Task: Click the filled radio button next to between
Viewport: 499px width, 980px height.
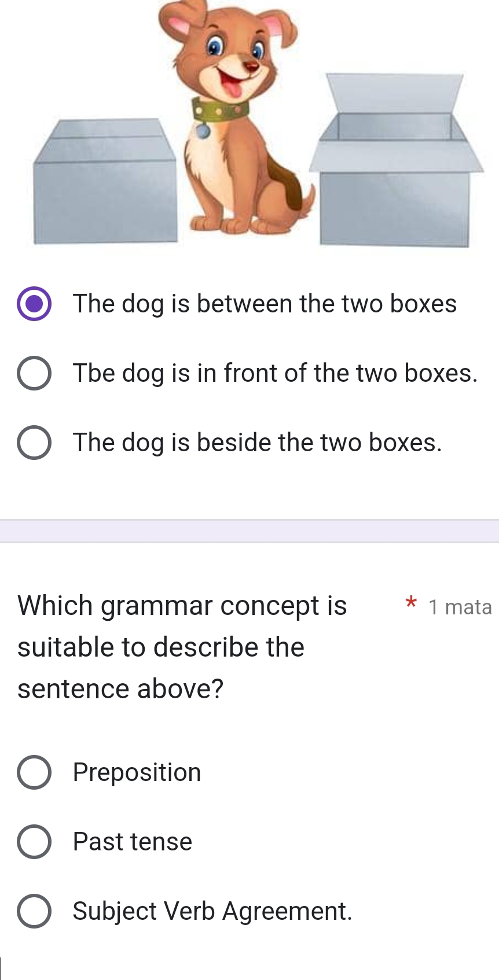Action: pos(35,304)
